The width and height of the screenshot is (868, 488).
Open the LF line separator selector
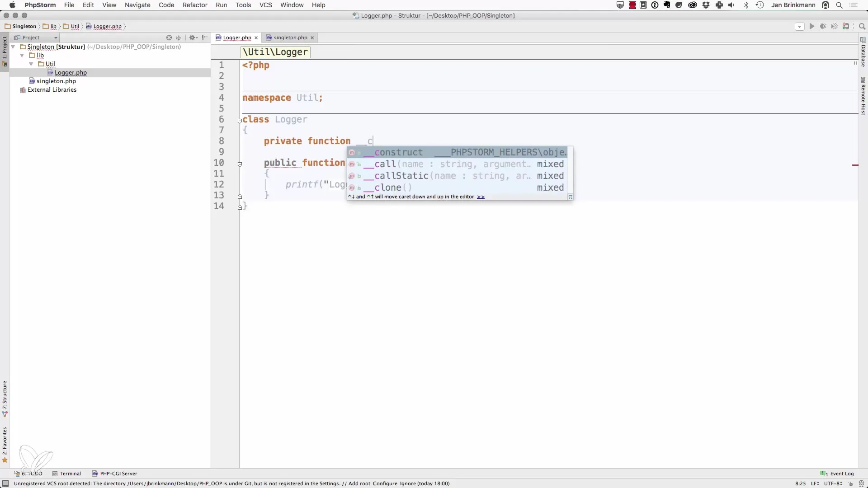815,483
